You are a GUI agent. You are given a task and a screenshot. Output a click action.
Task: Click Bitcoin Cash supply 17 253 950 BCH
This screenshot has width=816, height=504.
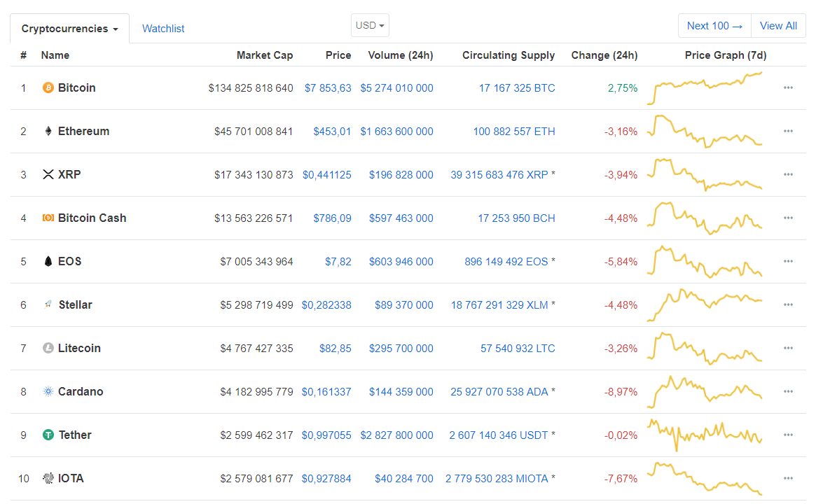point(516,218)
